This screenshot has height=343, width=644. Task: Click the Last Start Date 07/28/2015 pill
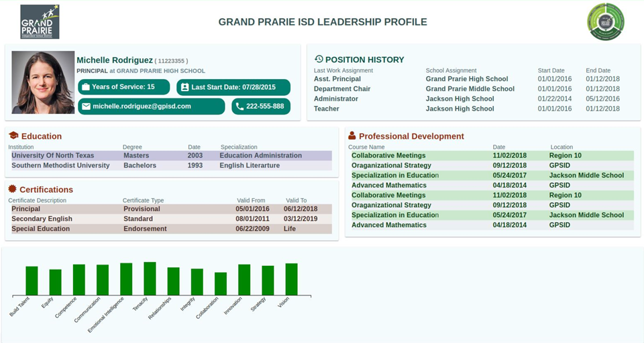click(x=233, y=87)
